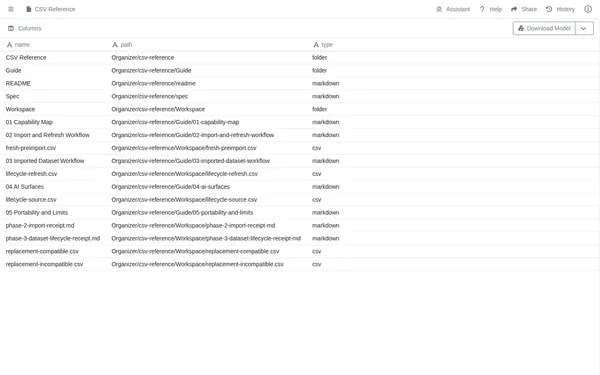Click path ending Workspace/replacement-compatible.csv
The width and height of the screenshot is (600, 375).
point(195,251)
